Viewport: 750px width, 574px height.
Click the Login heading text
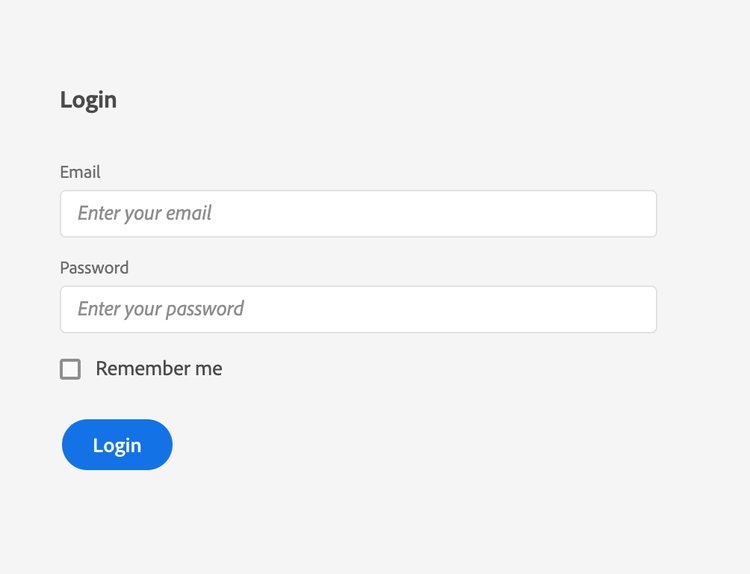click(88, 100)
